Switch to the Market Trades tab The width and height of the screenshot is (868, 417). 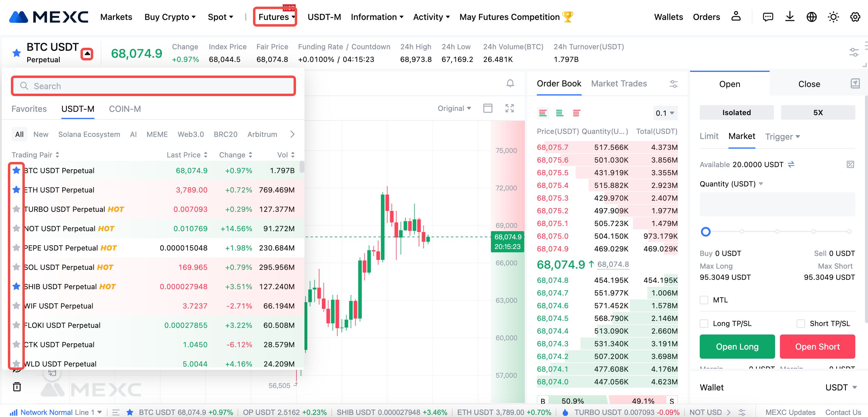tap(619, 83)
